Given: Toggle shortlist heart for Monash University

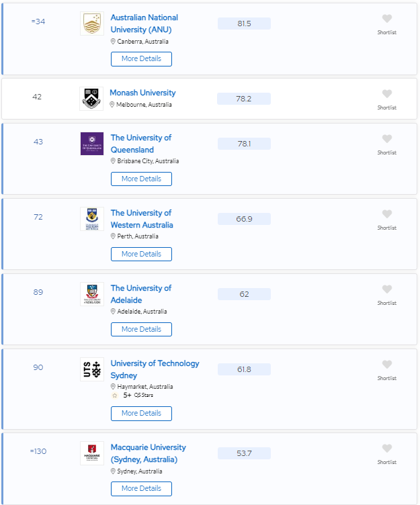Looking at the screenshot, I should point(387,94).
